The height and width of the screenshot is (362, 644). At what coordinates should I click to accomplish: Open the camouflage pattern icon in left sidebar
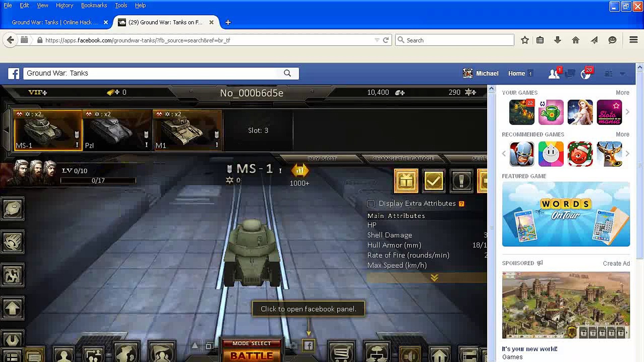[x=13, y=276]
